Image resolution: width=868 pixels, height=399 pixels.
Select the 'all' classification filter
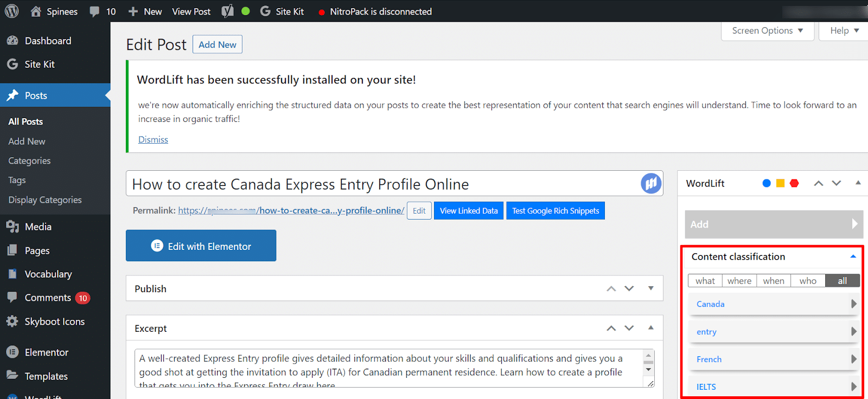point(843,281)
